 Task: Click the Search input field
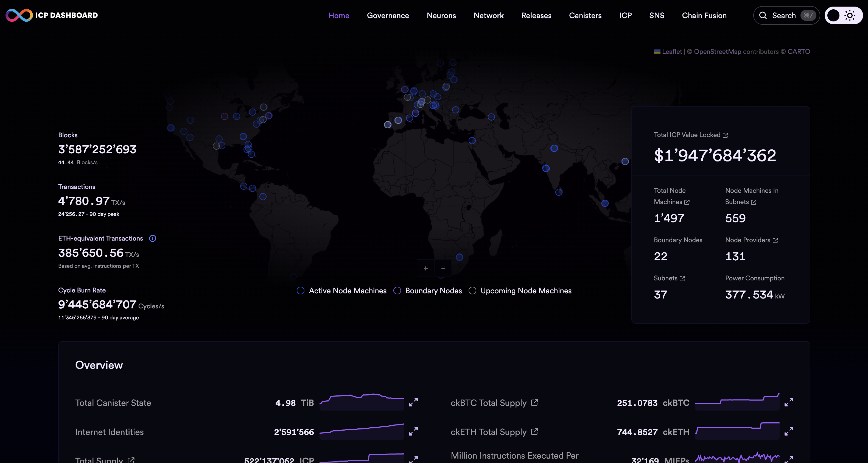(x=784, y=15)
